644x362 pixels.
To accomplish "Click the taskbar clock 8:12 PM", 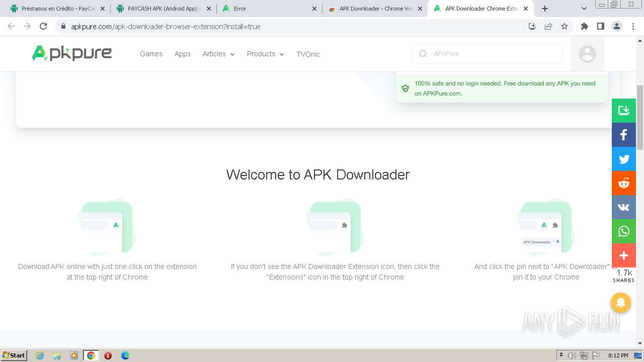I will pos(618,355).
